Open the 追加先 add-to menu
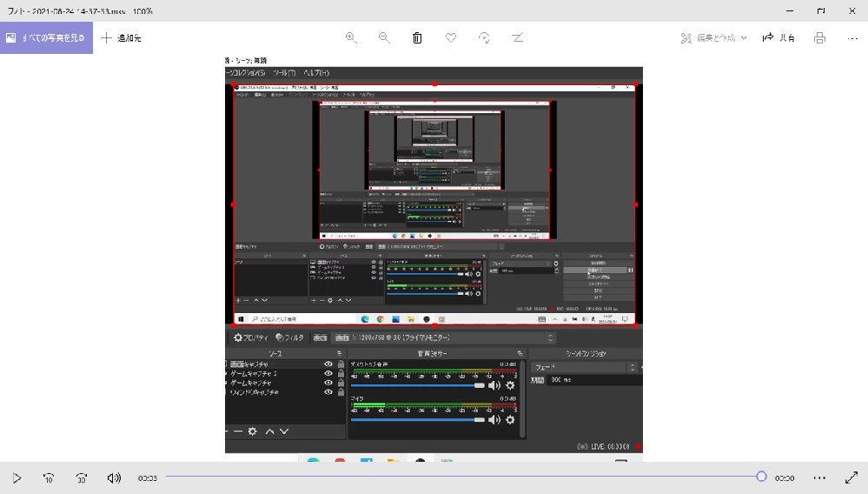868x494 pixels. coord(122,37)
